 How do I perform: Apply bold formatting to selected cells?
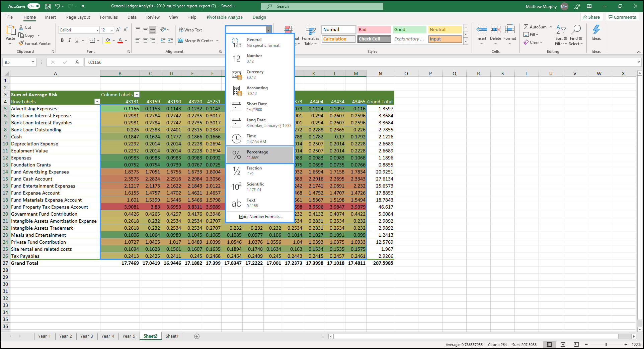click(x=62, y=40)
